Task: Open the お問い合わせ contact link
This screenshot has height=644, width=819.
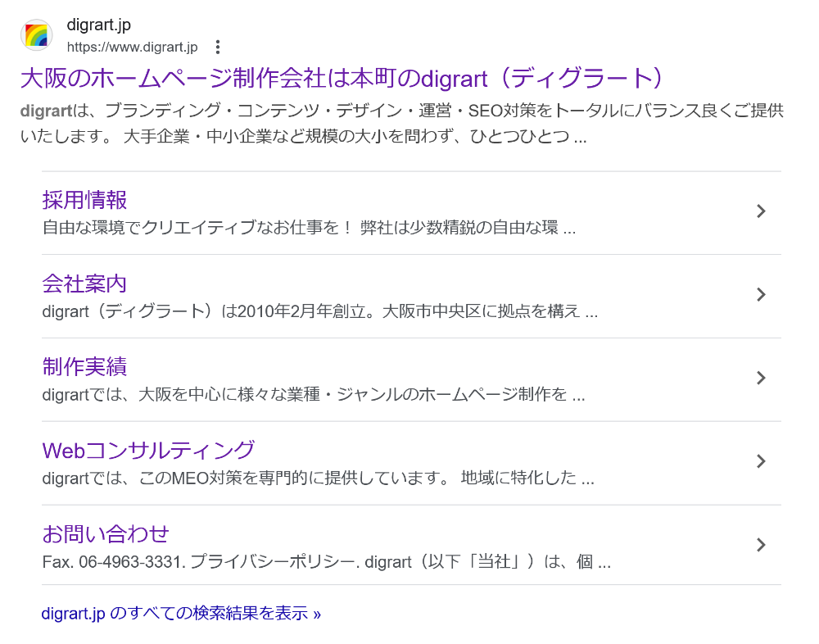Action: (106, 533)
